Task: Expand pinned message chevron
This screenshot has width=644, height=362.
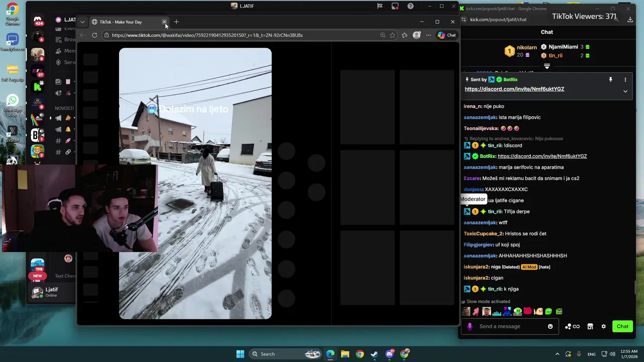Action: click(625, 92)
